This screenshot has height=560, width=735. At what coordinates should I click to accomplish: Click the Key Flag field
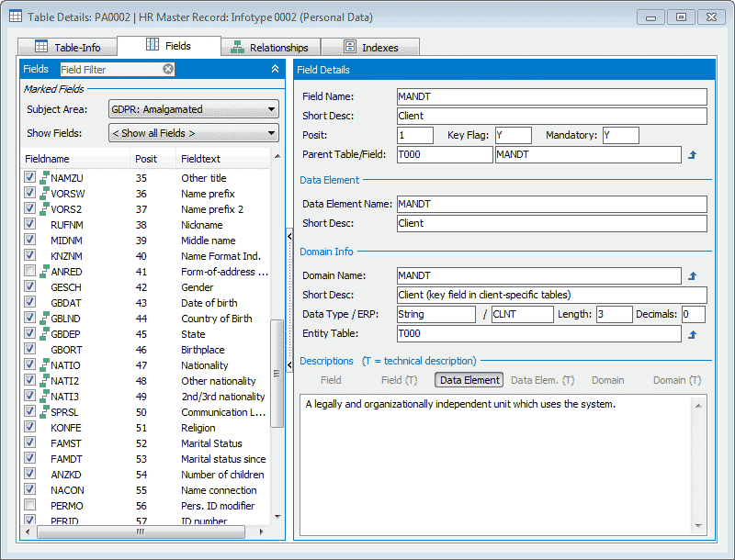[514, 135]
